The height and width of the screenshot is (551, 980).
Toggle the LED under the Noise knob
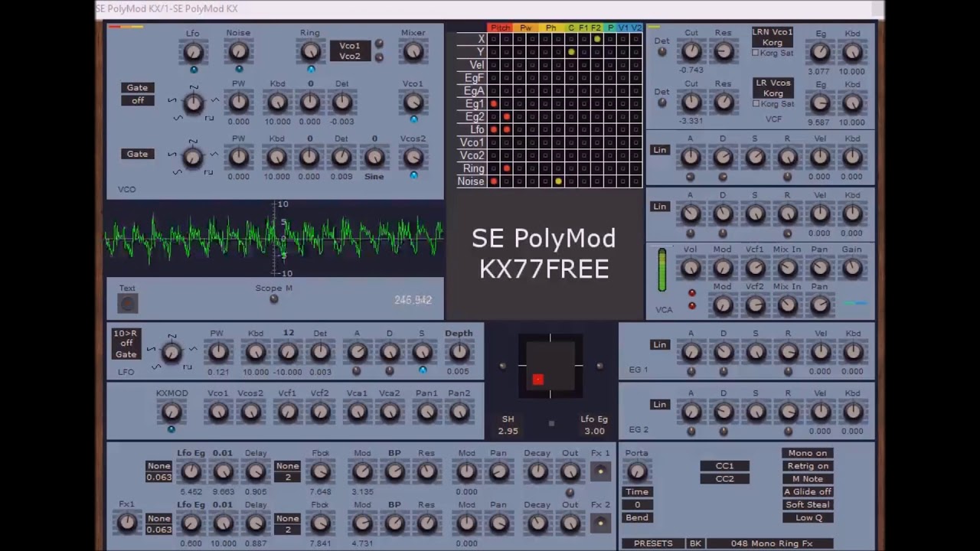[239, 70]
